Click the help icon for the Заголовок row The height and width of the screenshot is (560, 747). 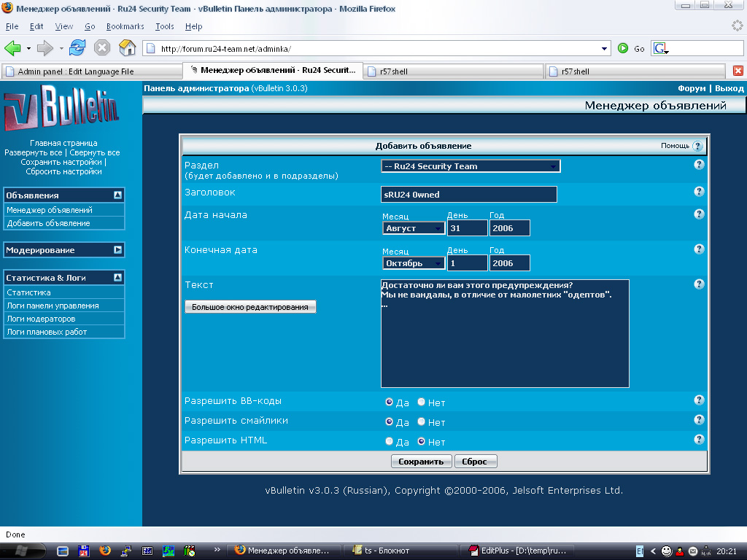[x=699, y=192]
